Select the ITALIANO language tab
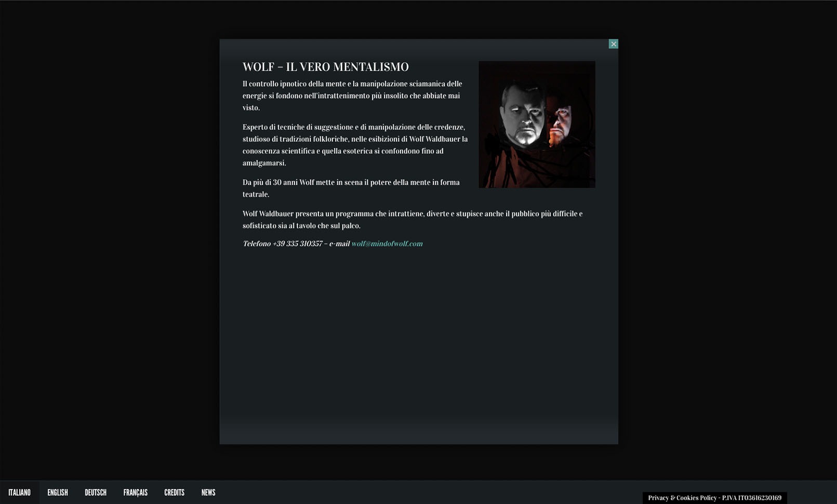Screen dimensions: 837x504 [19, 493]
